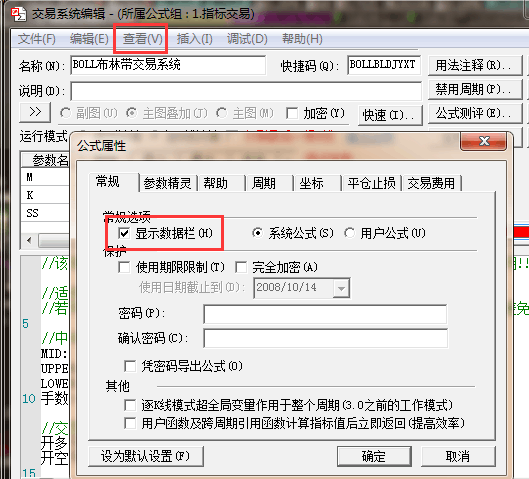Click the parameter list left scroll arrow
The width and height of the screenshot is (529, 479).
coord(29,241)
